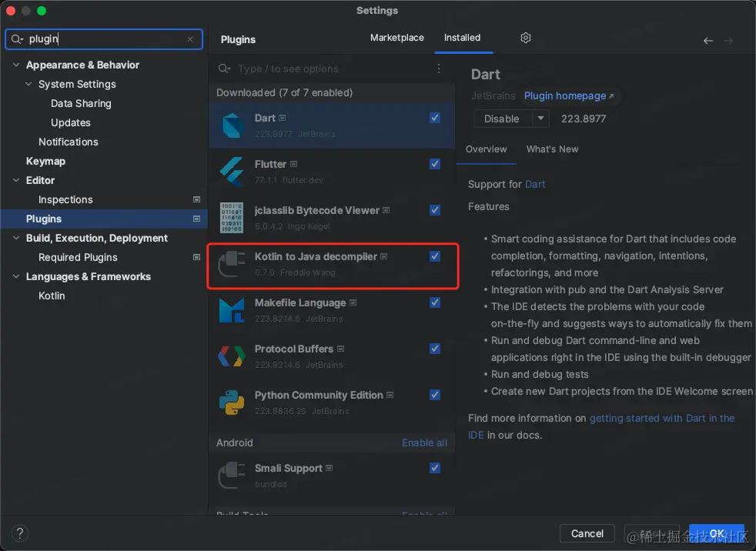The height and width of the screenshot is (551, 756).
Task: Select Notifications in the settings tree
Action: 68,142
